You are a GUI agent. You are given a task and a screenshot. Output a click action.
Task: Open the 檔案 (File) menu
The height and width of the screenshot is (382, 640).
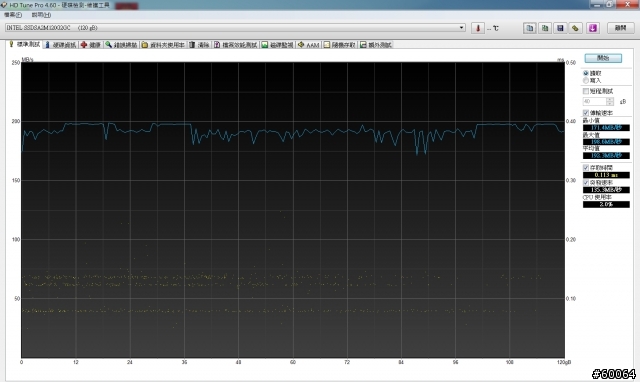tap(13, 15)
